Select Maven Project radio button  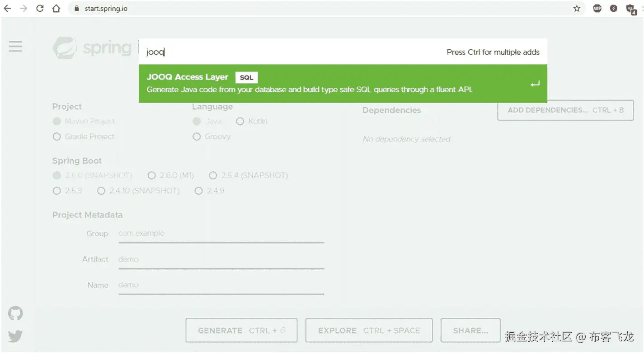(x=56, y=121)
